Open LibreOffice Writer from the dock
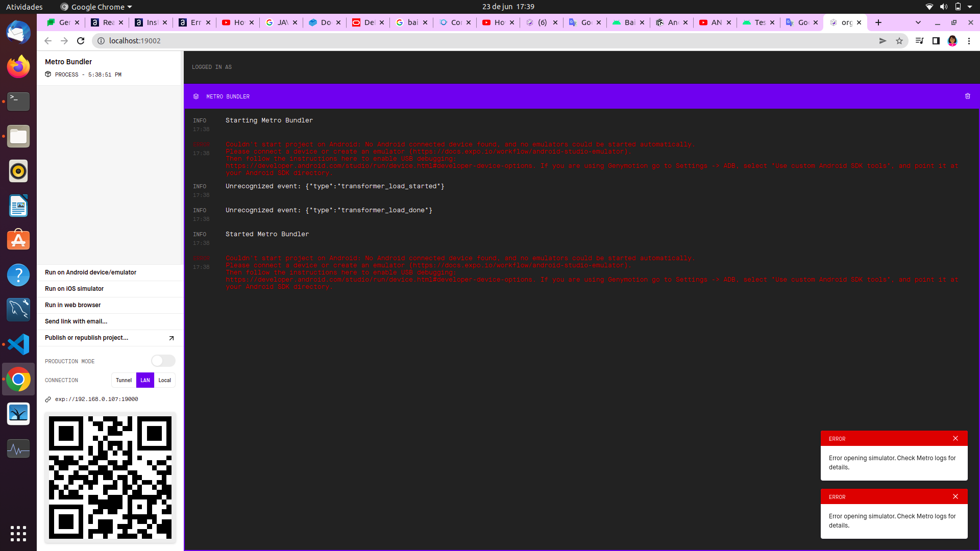 tap(18, 206)
